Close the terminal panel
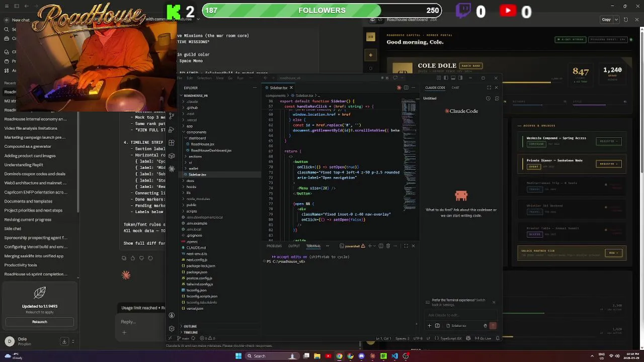Image resolution: width=644 pixels, height=362 pixels. [x=413, y=246]
